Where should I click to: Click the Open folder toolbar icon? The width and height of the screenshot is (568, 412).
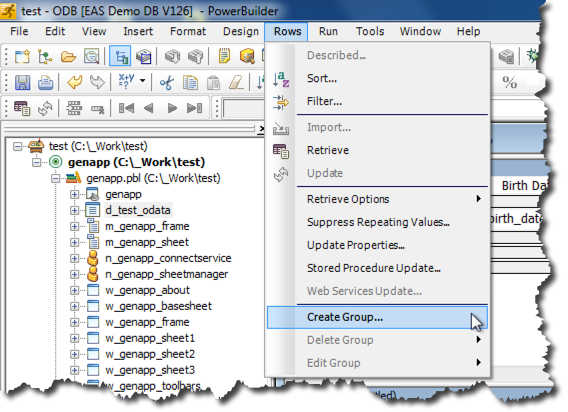coord(68,57)
